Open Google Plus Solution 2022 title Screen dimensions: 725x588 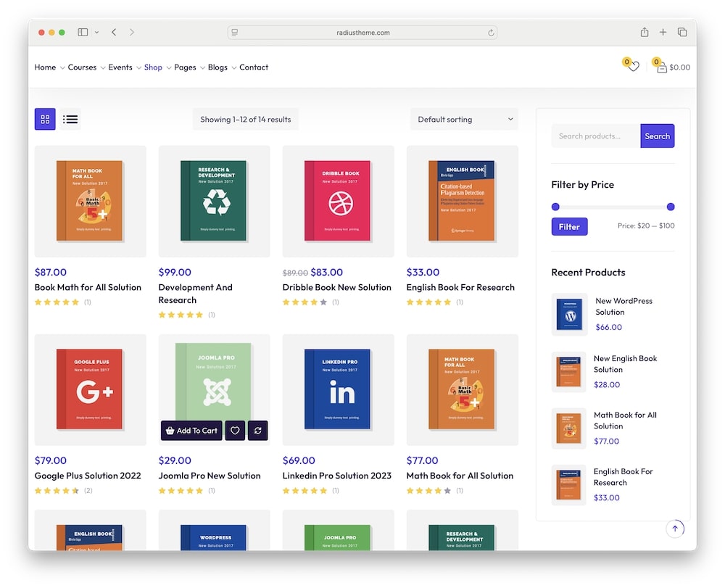(x=88, y=475)
